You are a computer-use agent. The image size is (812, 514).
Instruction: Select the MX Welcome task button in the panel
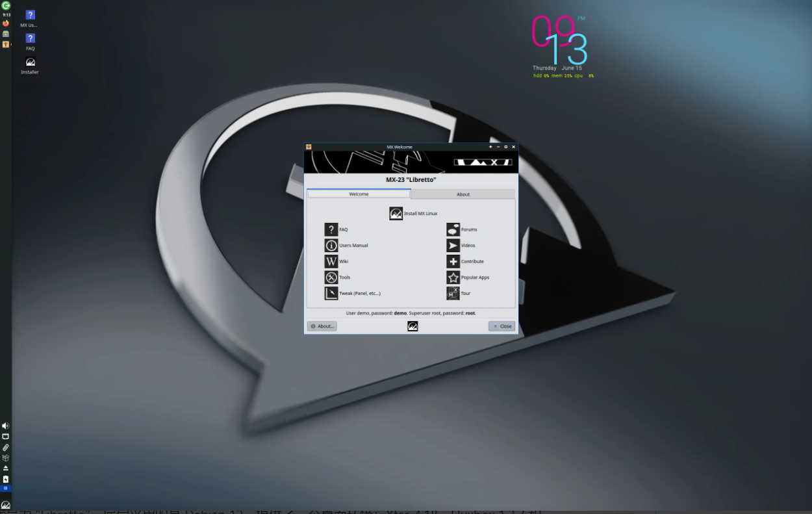6,44
